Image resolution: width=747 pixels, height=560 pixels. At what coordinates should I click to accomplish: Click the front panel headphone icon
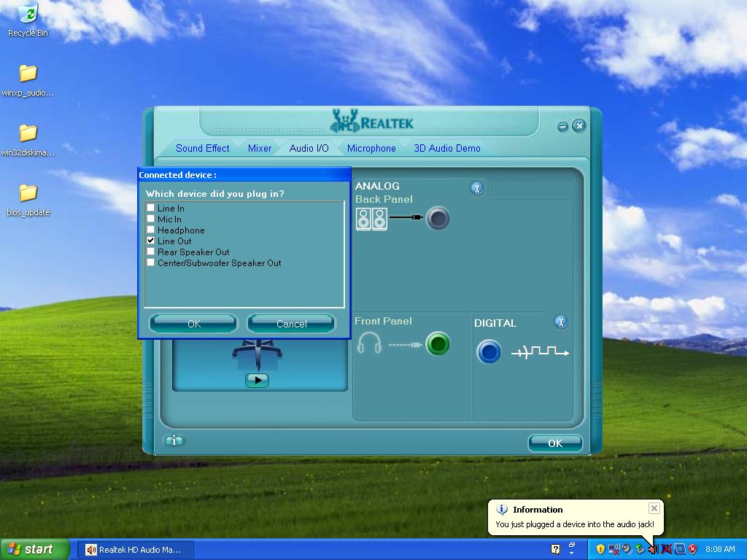[x=369, y=343]
